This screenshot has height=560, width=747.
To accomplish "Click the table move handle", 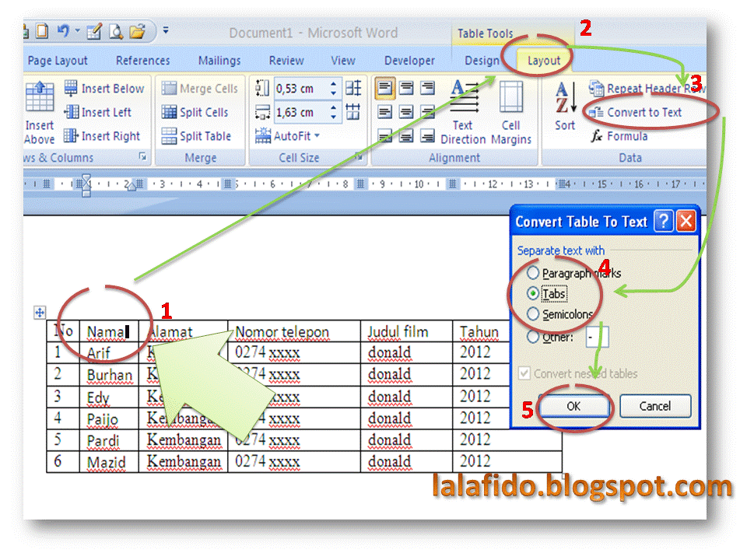I will pyautogui.click(x=40, y=313).
